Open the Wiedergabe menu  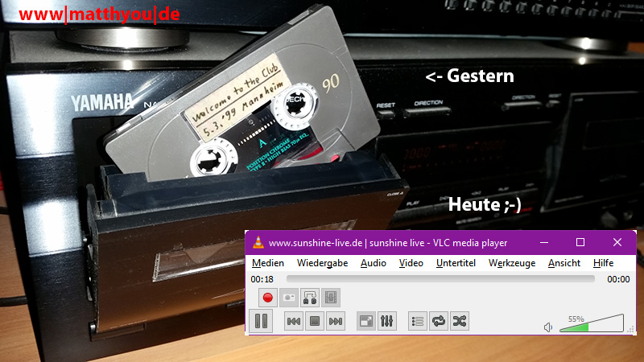point(322,263)
